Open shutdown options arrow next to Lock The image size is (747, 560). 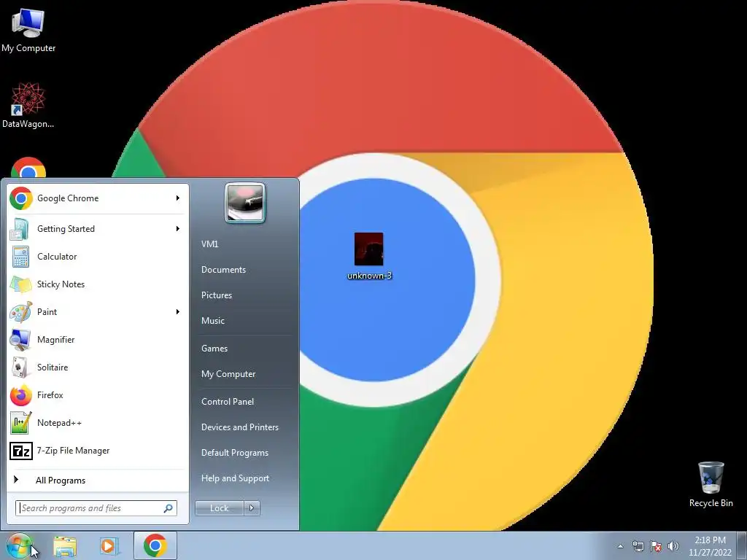point(252,508)
